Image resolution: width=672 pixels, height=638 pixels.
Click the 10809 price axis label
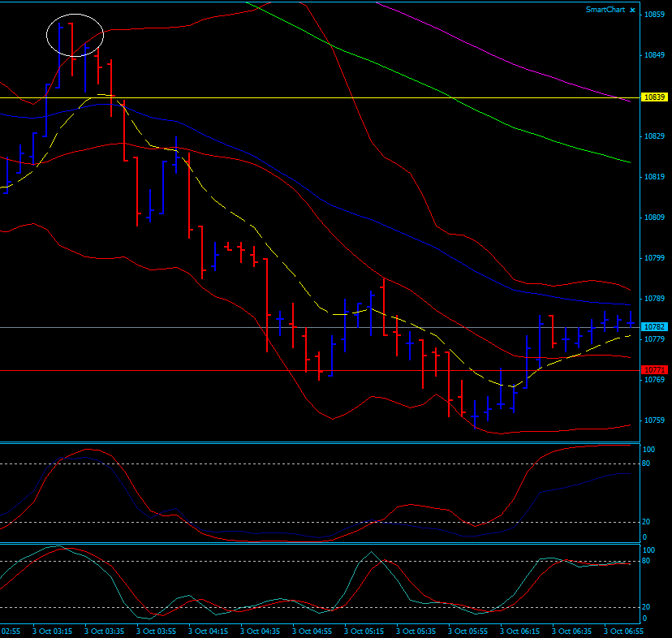pyautogui.click(x=654, y=218)
